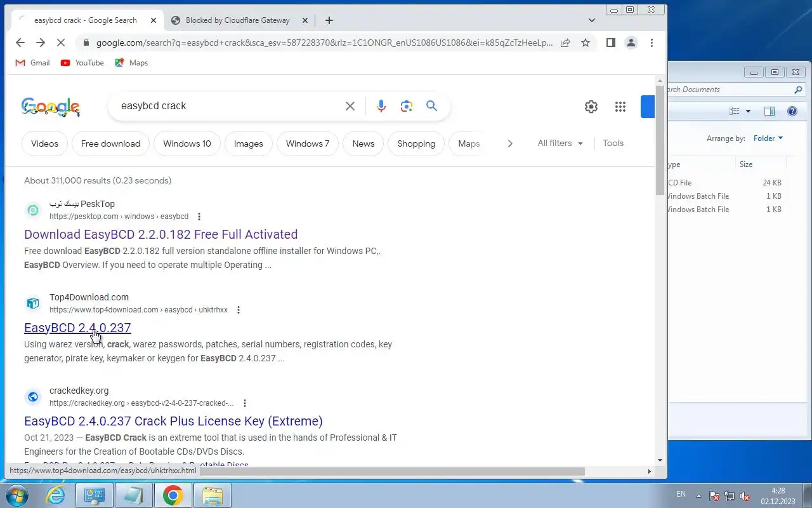This screenshot has height=508, width=812.
Task: Clear the search box text
Action: pyautogui.click(x=350, y=106)
